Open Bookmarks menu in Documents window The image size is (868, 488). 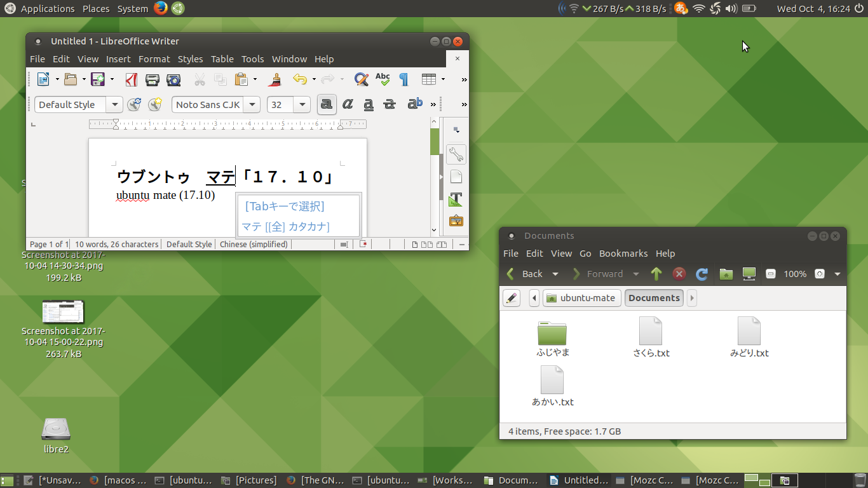623,254
